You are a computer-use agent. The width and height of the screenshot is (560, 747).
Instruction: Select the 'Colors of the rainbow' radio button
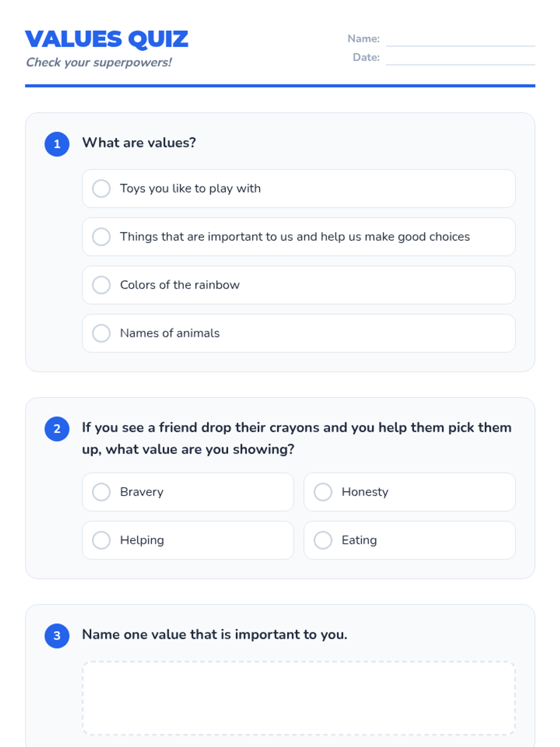101,285
